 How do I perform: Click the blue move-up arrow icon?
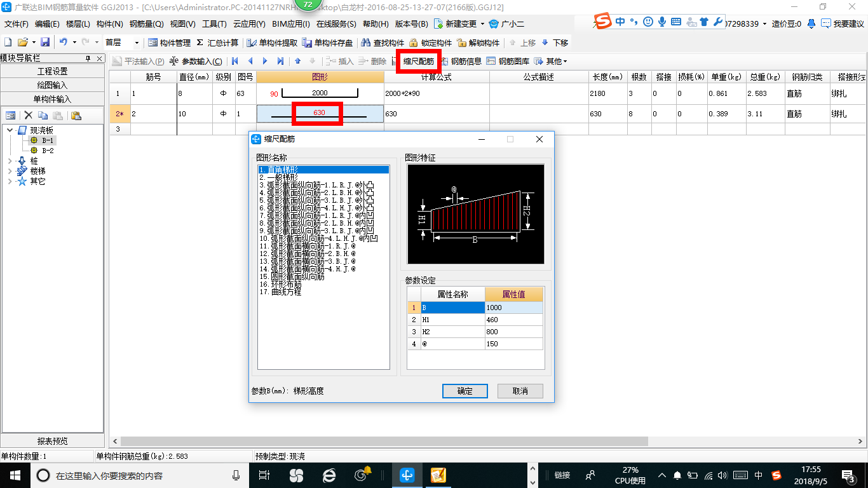pos(297,62)
